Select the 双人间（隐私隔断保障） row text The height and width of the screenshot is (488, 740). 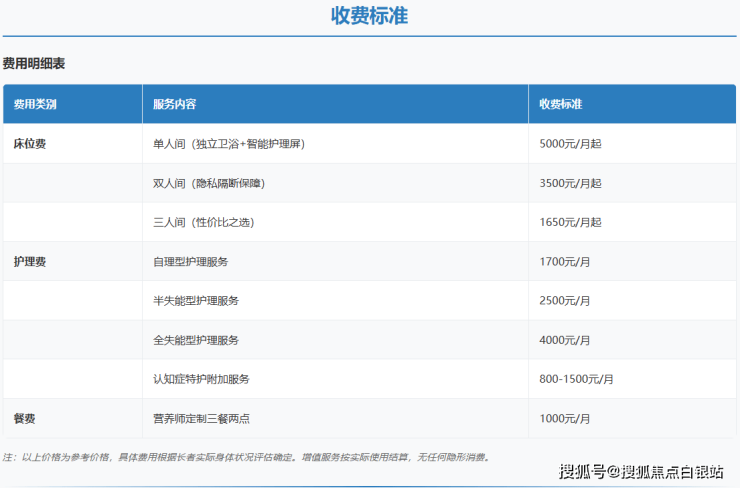[209, 183]
